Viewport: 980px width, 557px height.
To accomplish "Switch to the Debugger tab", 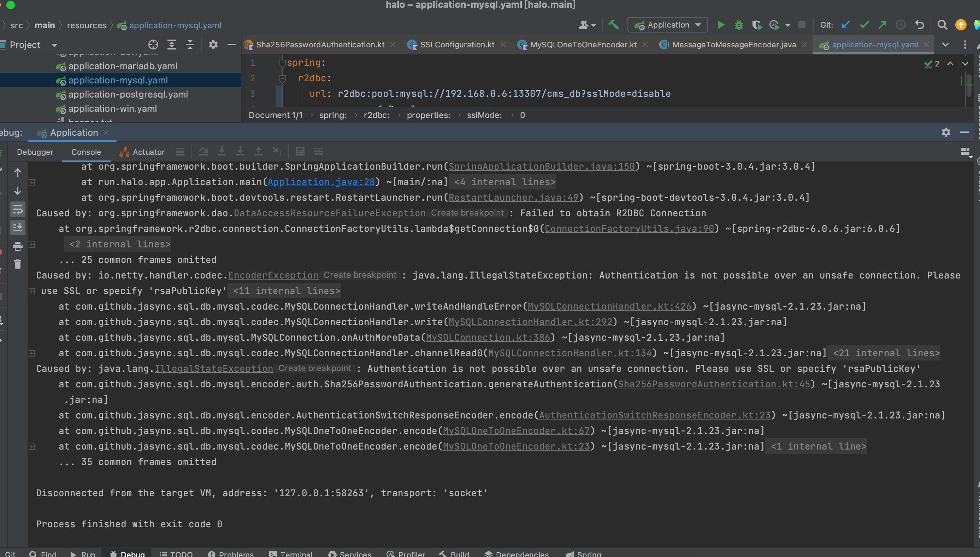I will (x=35, y=152).
